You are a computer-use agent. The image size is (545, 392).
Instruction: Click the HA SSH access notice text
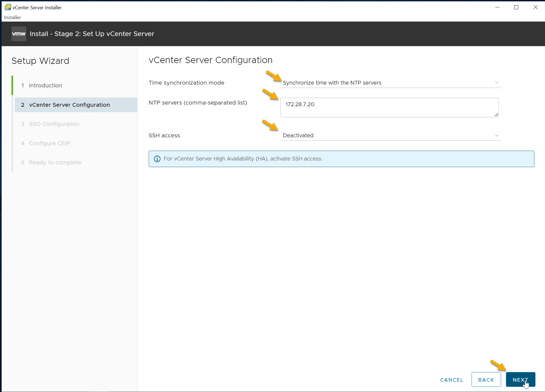click(x=243, y=159)
